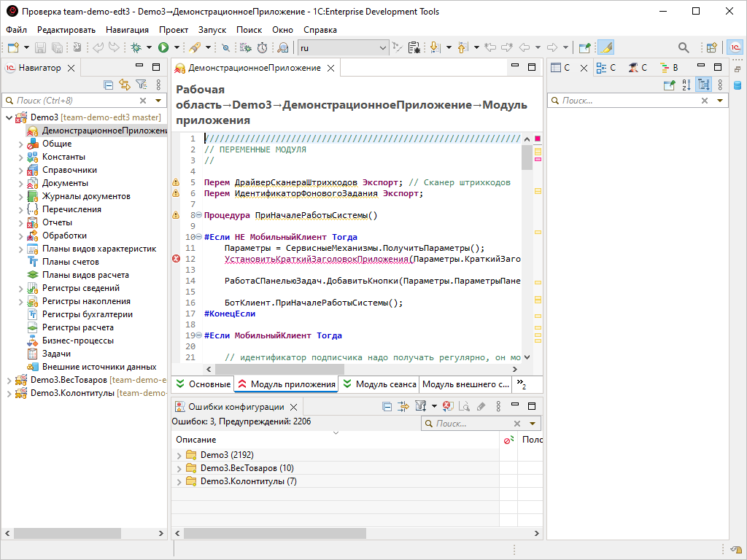Viewport: 747px width, 560px height.
Task: Select the Документы tree item
Action: 65,183
